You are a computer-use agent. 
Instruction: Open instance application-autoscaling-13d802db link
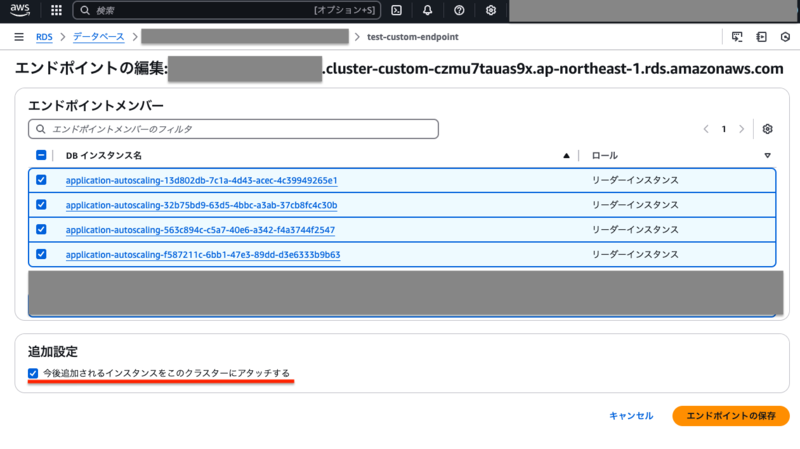point(202,181)
